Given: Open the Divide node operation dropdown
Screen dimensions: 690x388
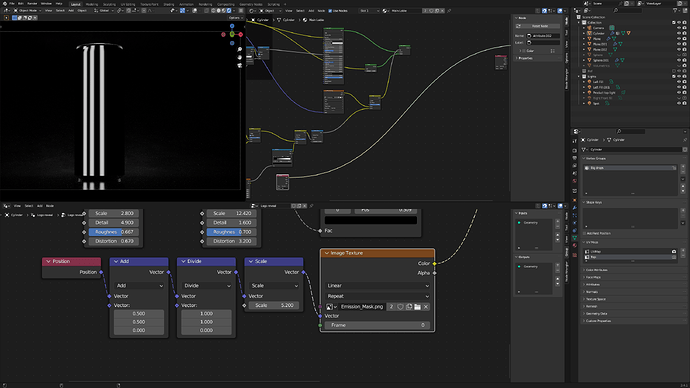Looking at the screenshot, I should 206,286.
